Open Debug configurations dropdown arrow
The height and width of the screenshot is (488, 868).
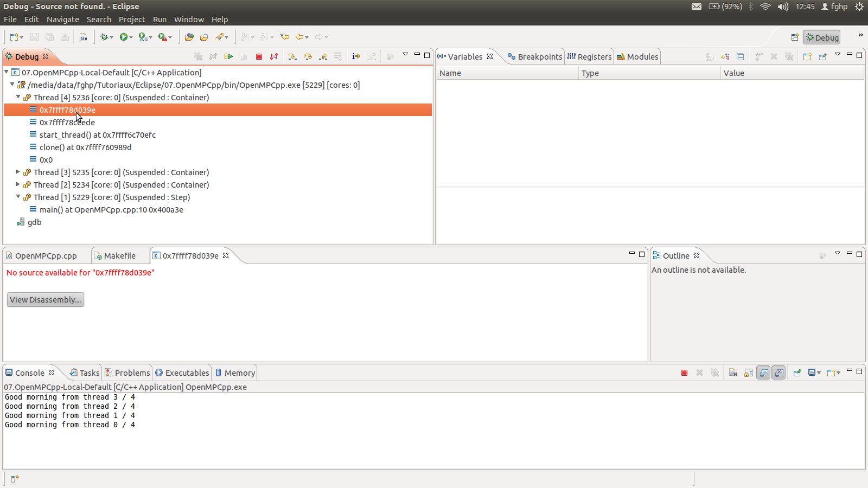[x=111, y=37]
